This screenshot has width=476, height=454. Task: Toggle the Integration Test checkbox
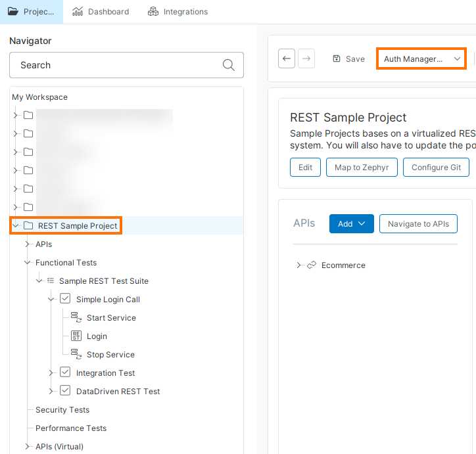click(x=65, y=372)
